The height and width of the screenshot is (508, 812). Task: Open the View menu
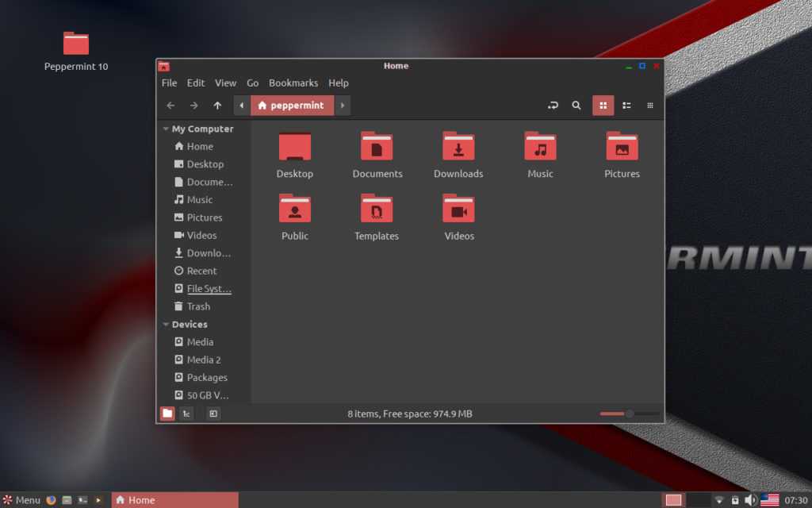pyautogui.click(x=225, y=83)
